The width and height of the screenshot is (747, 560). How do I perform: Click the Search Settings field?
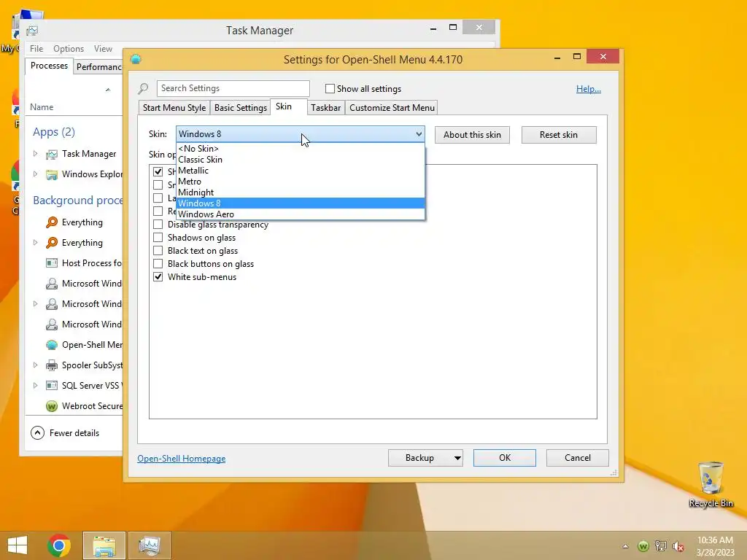point(233,88)
